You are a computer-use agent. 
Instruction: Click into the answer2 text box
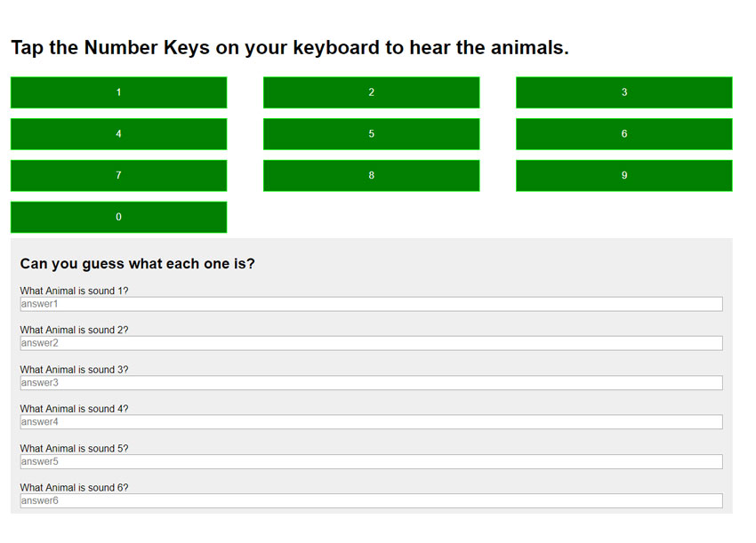(x=371, y=343)
